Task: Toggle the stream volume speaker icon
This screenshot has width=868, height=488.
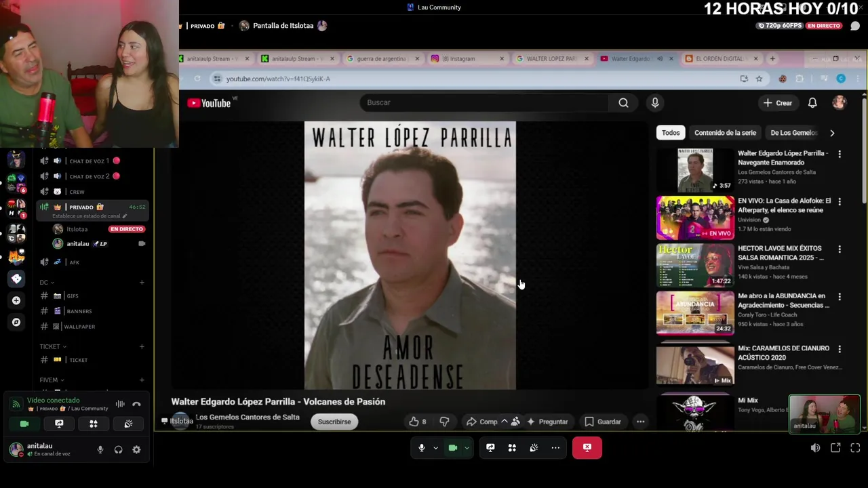Action: (x=815, y=447)
